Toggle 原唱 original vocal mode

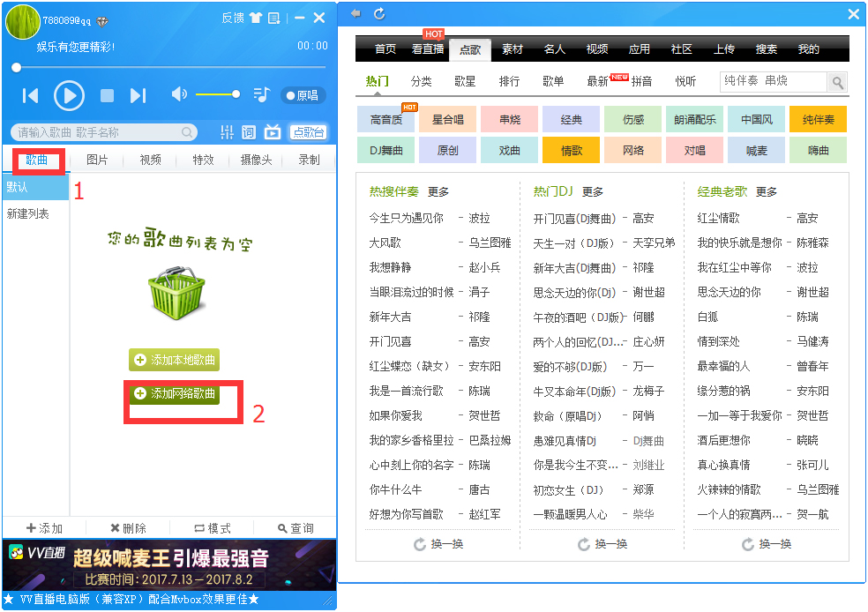click(305, 95)
